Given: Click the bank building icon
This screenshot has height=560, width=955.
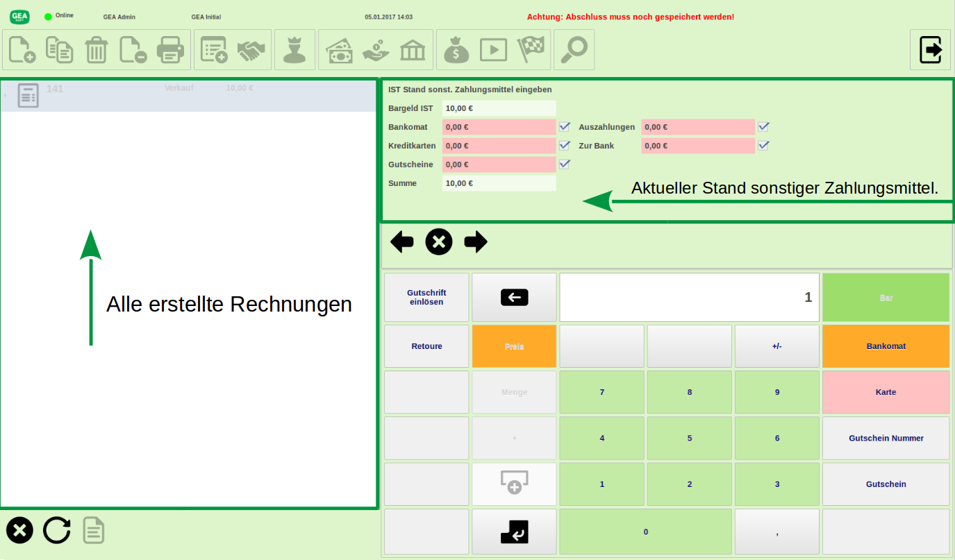Looking at the screenshot, I should (x=413, y=50).
